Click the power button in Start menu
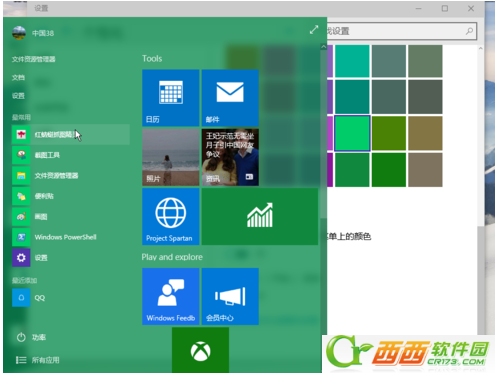495x373 pixels. pyautogui.click(x=31, y=337)
